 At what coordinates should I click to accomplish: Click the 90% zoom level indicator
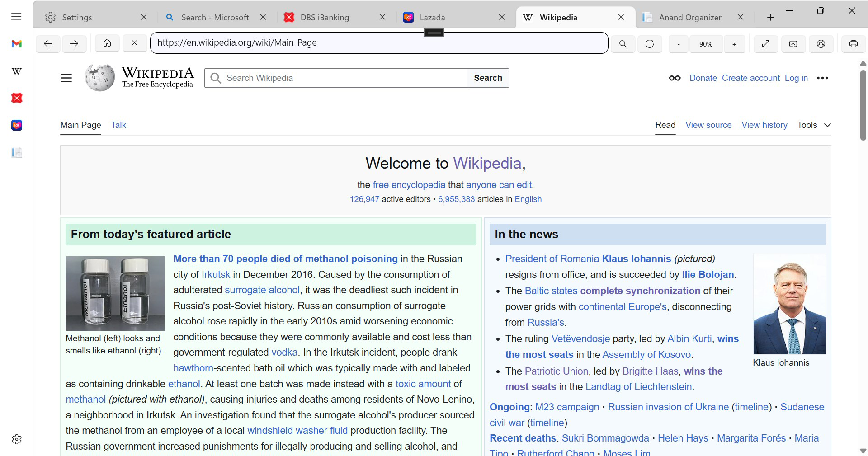tap(706, 44)
